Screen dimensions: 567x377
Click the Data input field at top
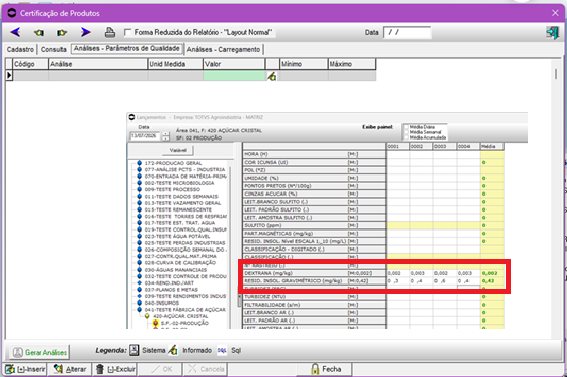[x=407, y=33]
